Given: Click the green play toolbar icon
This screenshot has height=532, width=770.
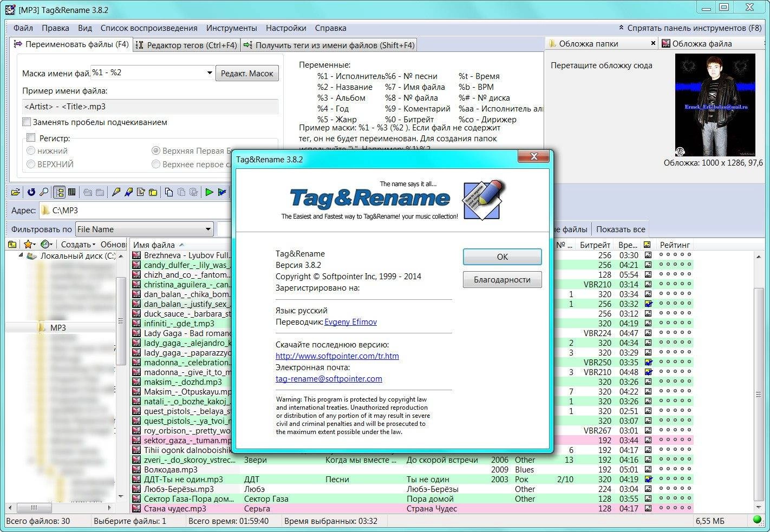Looking at the screenshot, I should (x=209, y=192).
